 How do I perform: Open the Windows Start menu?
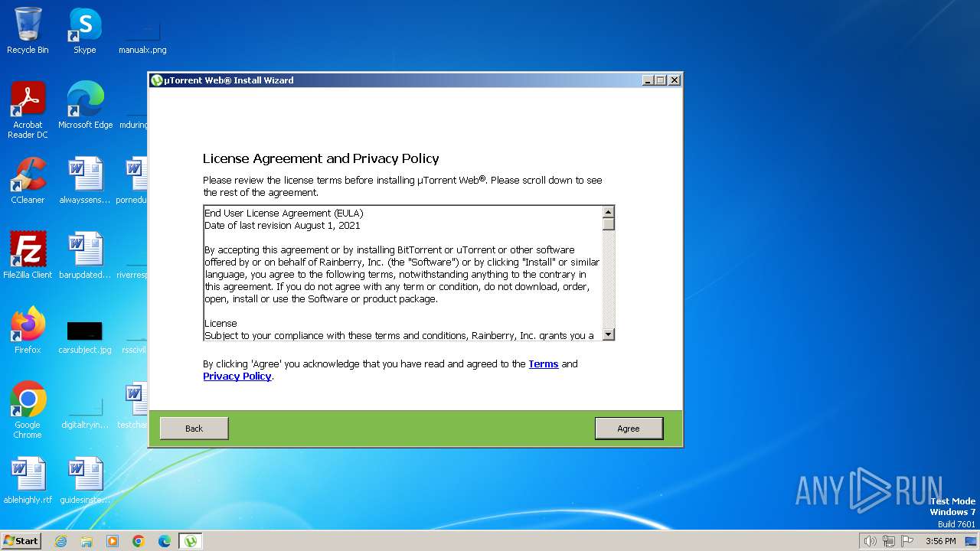pos(21,541)
